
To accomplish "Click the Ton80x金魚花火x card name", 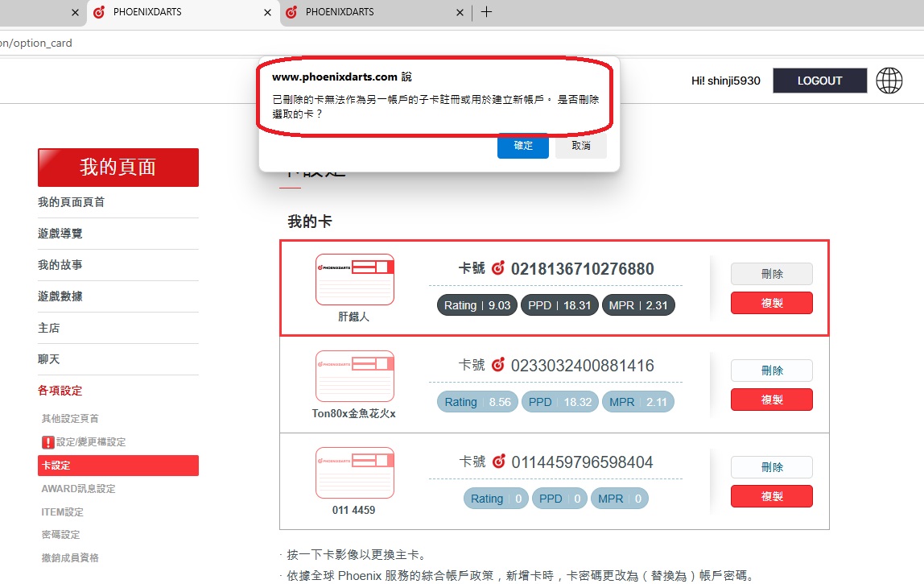I will (353, 413).
